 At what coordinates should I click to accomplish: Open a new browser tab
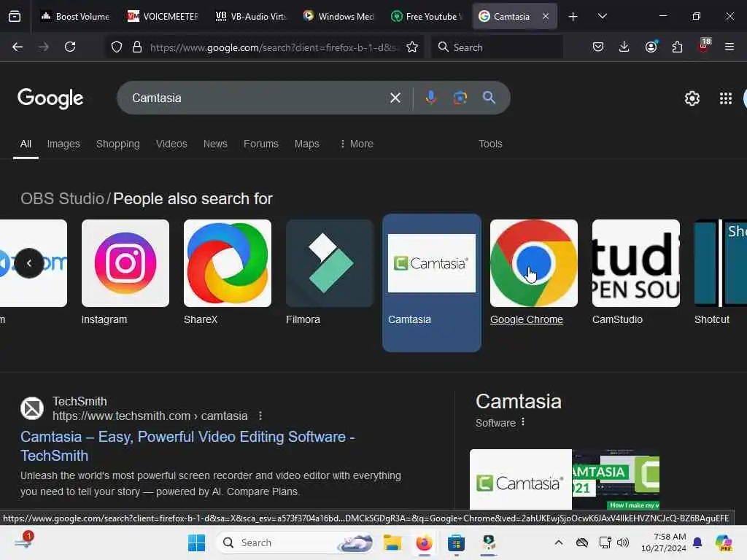[573, 17]
